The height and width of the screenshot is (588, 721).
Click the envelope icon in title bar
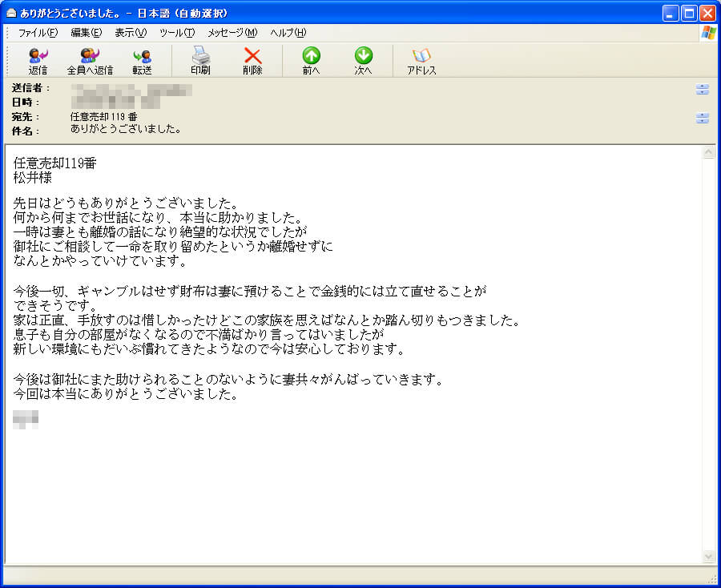pos(11,14)
